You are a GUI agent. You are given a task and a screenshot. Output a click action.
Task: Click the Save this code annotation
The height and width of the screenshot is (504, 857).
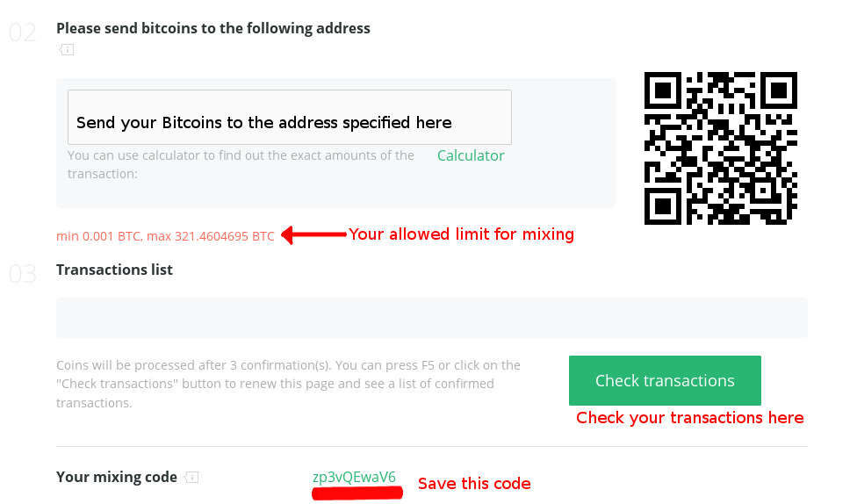click(x=474, y=484)
